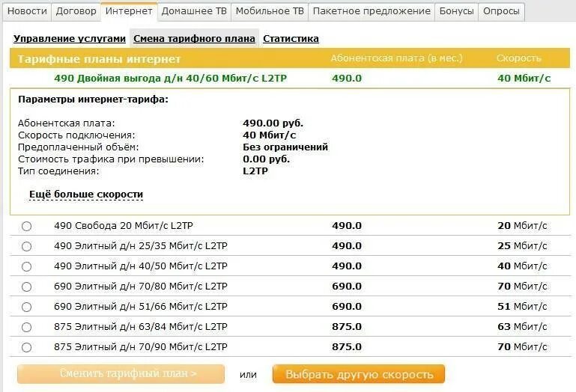Image resolution: width=576 pixels, height=392 pixels.
Task: Click the Тарифные планы интернет header
Action: pyautogui.click(x=99, y=59)
